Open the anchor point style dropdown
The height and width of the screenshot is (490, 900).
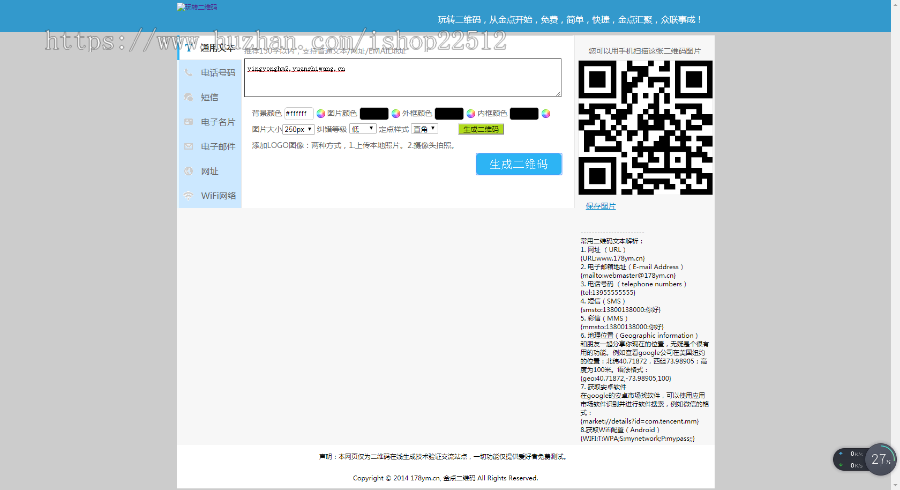tap(424, 129)
